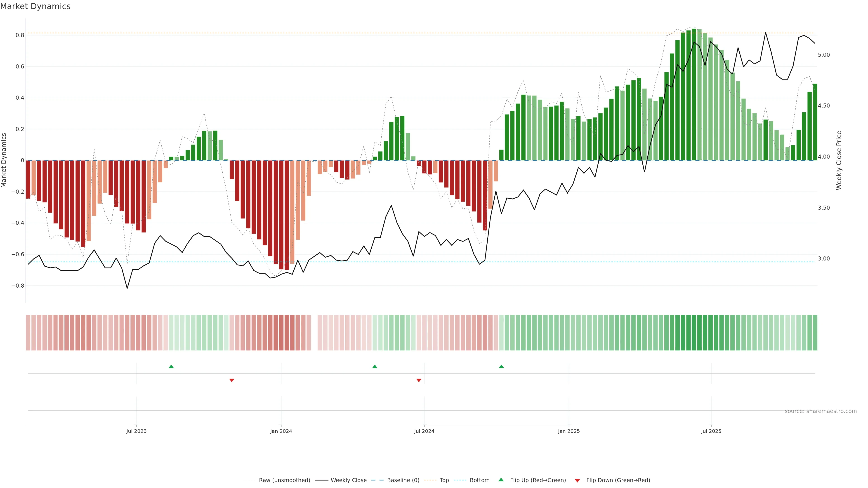Viewport: 868px width, 488px height.
Task: Click the flip-up triangle before Jul 2024
Action: tap(375, 366)
